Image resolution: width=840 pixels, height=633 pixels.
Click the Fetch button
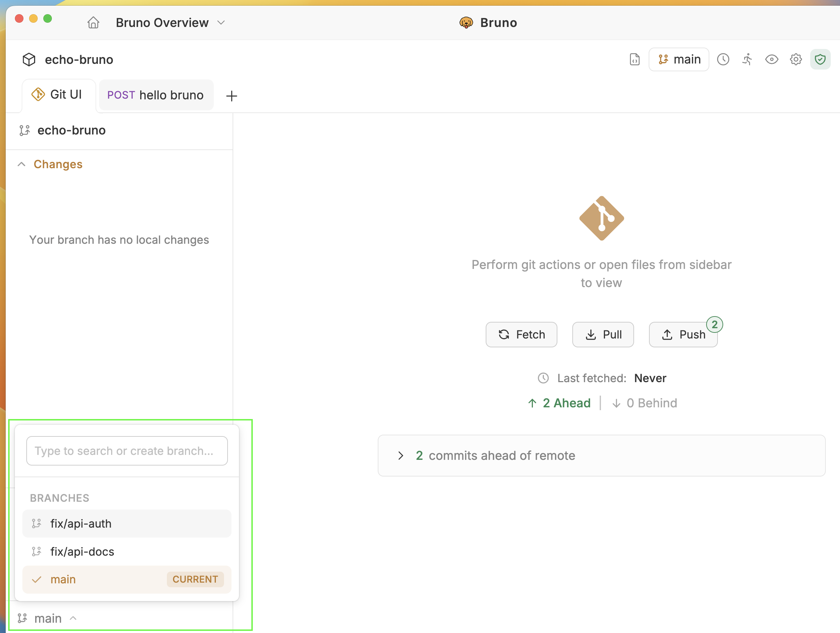tap(521, 334)
